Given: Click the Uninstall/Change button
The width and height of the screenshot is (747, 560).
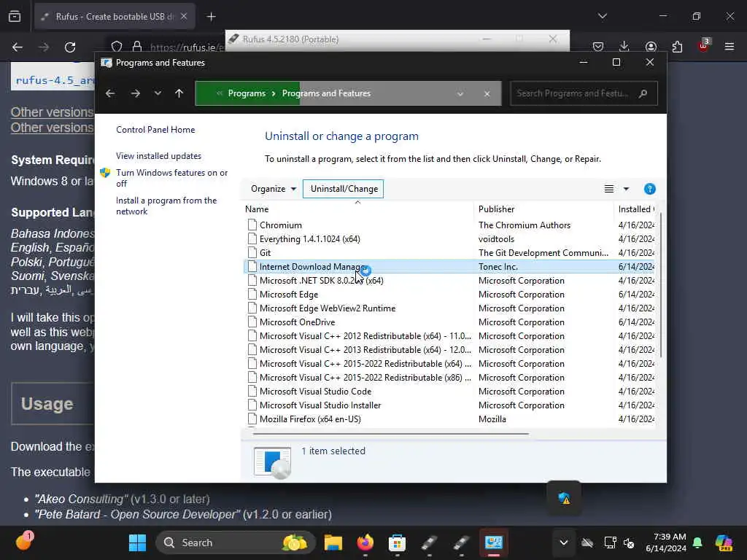Looking at the screenshot, I should [344, 189].
